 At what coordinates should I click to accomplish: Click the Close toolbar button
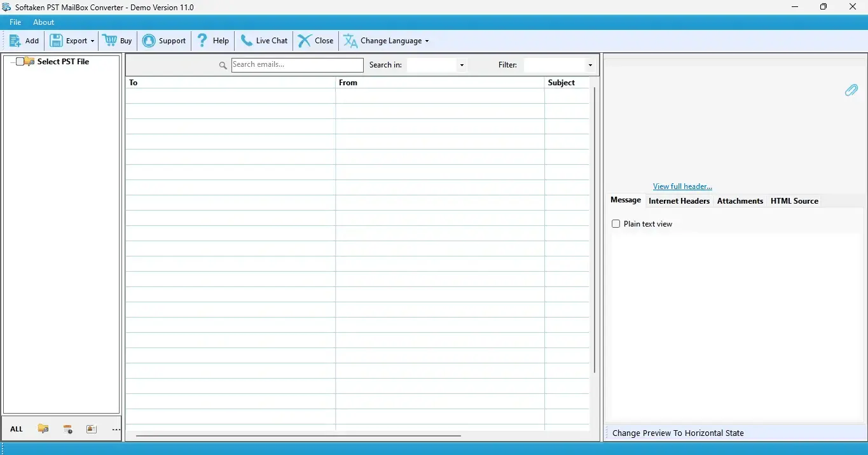[x=315, y=41]
